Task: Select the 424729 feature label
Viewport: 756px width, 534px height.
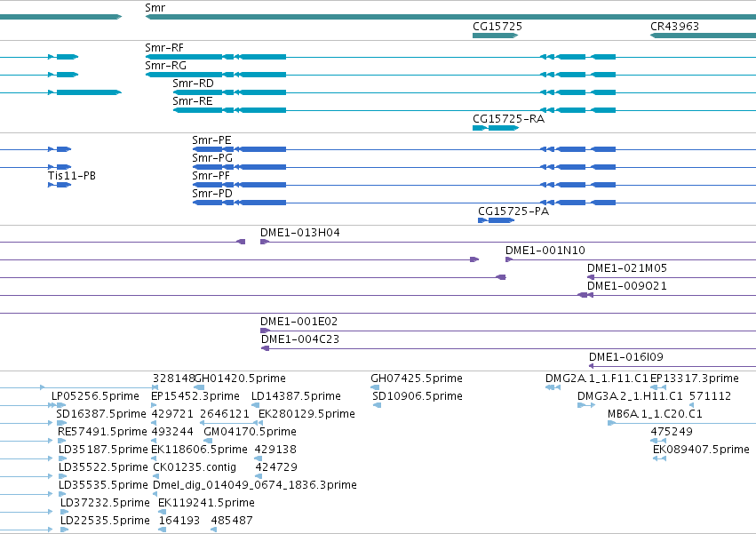Action: [x=276, y=468]
